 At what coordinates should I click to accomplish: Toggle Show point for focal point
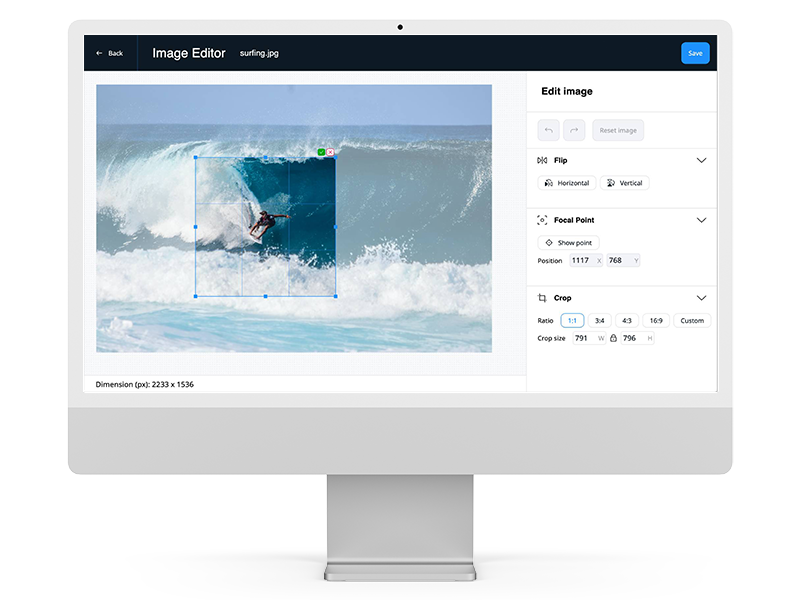(568, 242)
